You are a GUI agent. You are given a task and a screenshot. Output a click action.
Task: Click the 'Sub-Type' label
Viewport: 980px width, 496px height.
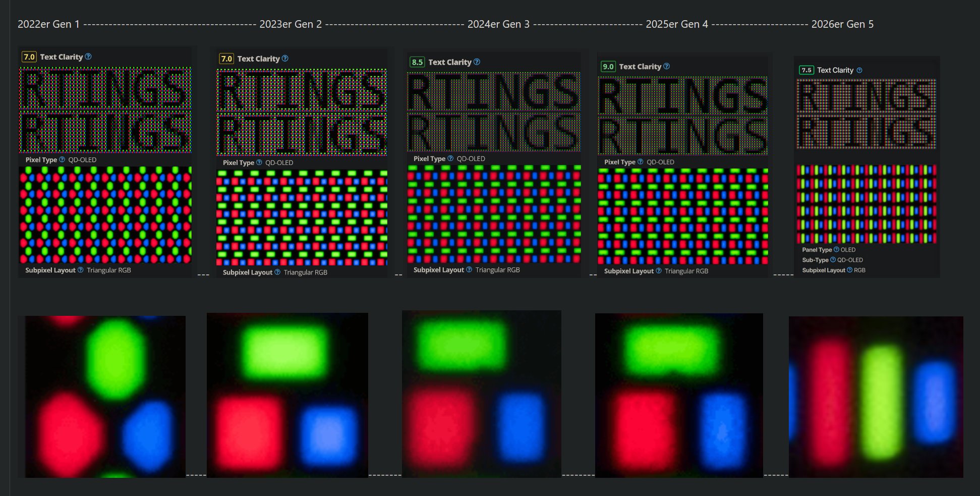815,260
